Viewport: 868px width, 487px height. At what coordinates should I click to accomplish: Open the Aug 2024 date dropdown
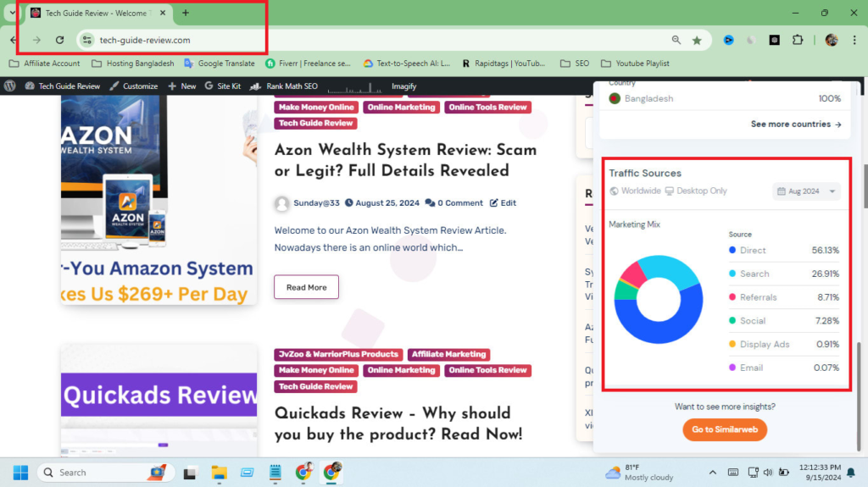pos(806,191)
